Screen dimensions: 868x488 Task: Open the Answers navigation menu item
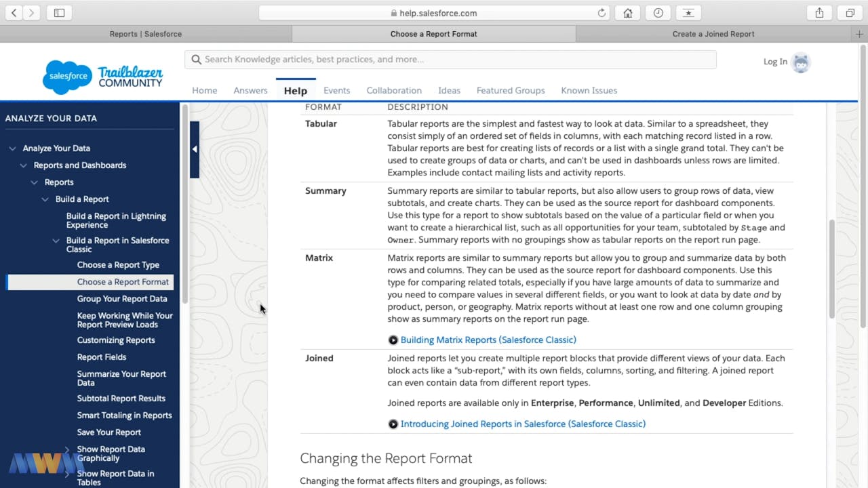tap(250, 90)
